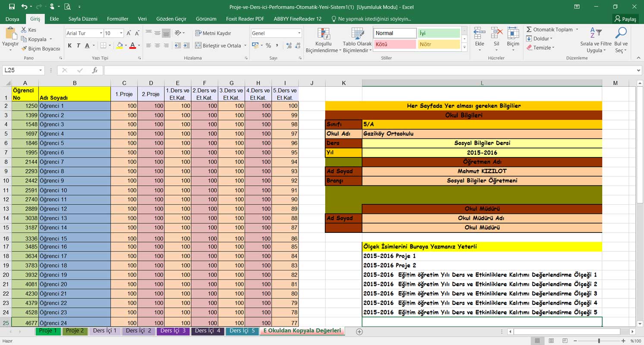644x345 pixels.
Task: Click Format as Table (Tablo Olarak Biçimlendir)
Action: 357,40
